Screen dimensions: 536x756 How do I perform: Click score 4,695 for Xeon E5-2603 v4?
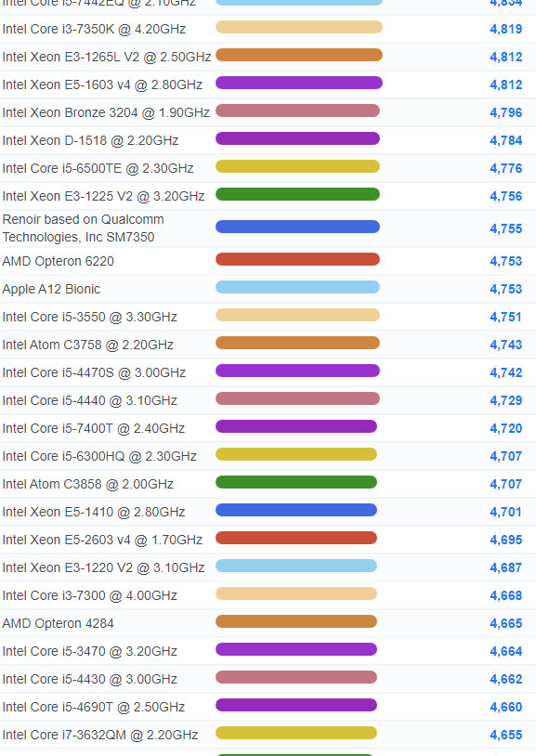pos(506,540)
